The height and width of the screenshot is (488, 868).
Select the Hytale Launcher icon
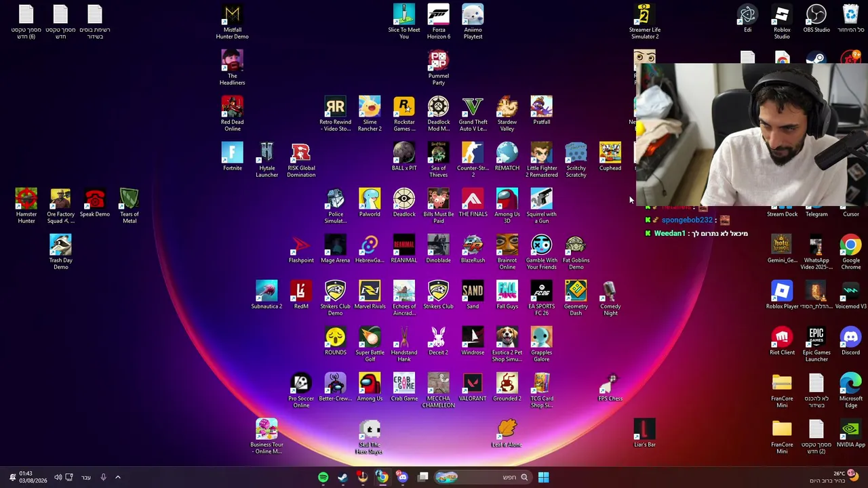tap(267, 160)
